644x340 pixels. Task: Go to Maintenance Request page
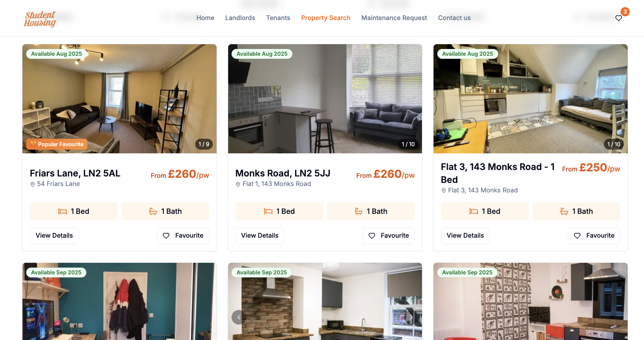[394, 18]
